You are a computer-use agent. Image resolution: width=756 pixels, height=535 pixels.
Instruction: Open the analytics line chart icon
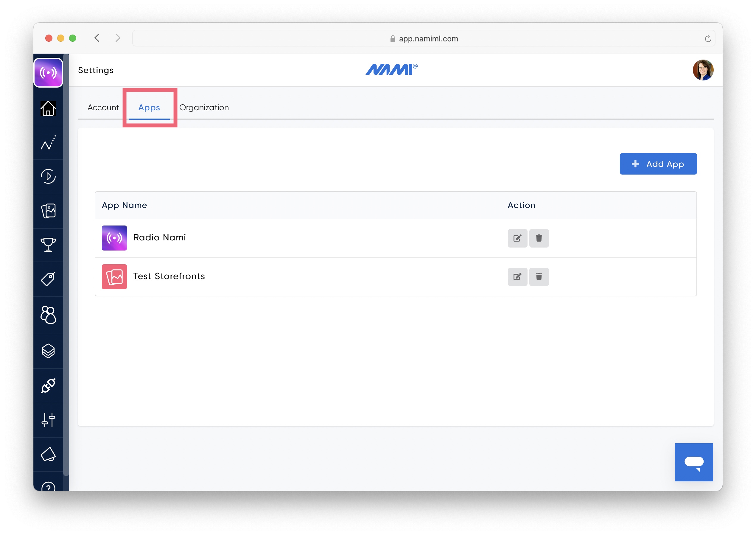click(48, 143)
